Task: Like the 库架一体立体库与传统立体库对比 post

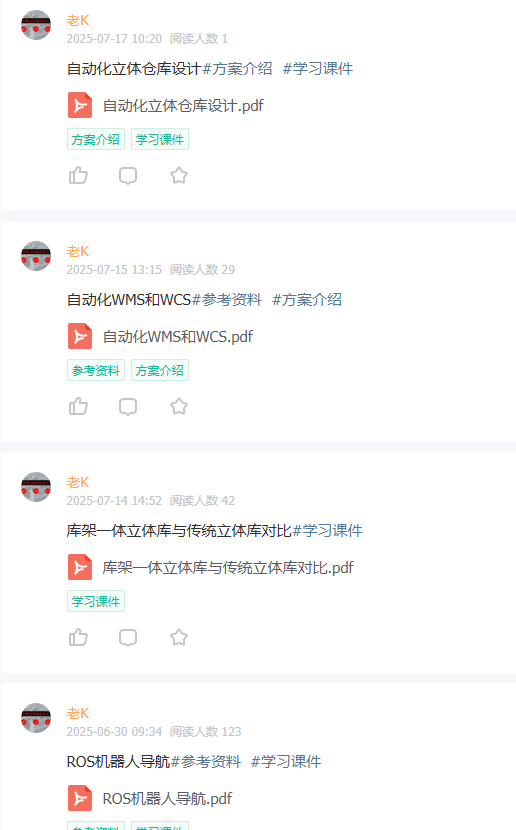Action: point(78,637)
